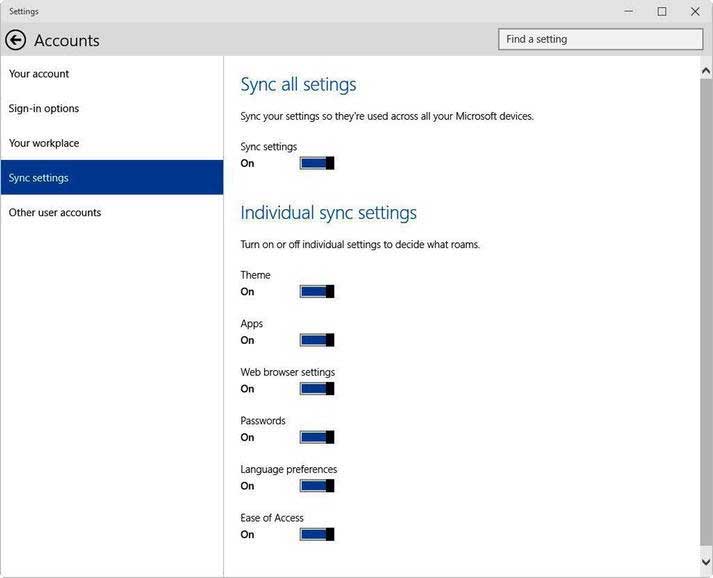Open Other user accounts page
The image size is (713, 578).
(x=55, y=213)
